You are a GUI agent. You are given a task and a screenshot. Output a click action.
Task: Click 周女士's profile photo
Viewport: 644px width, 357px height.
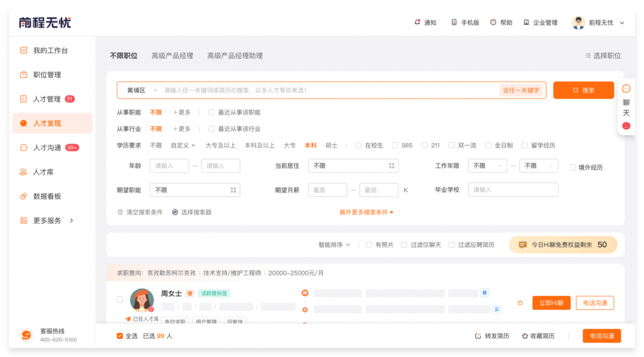142,300
